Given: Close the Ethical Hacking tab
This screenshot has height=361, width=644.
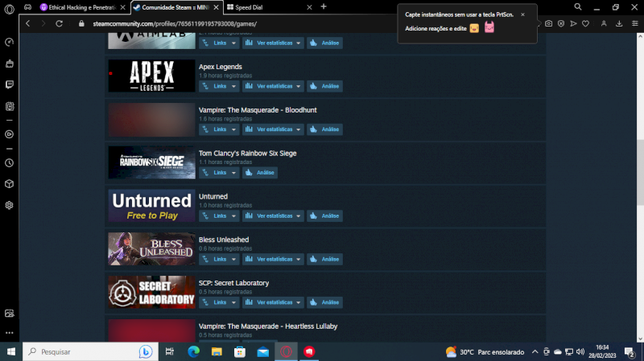Looking at the screenshot, I should click(x=122, y=7).
